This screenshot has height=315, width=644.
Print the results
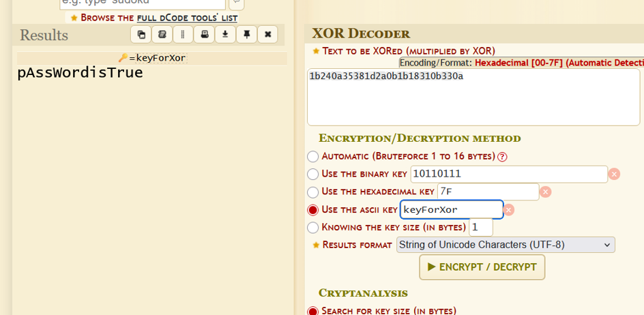[x=204, y=35]
